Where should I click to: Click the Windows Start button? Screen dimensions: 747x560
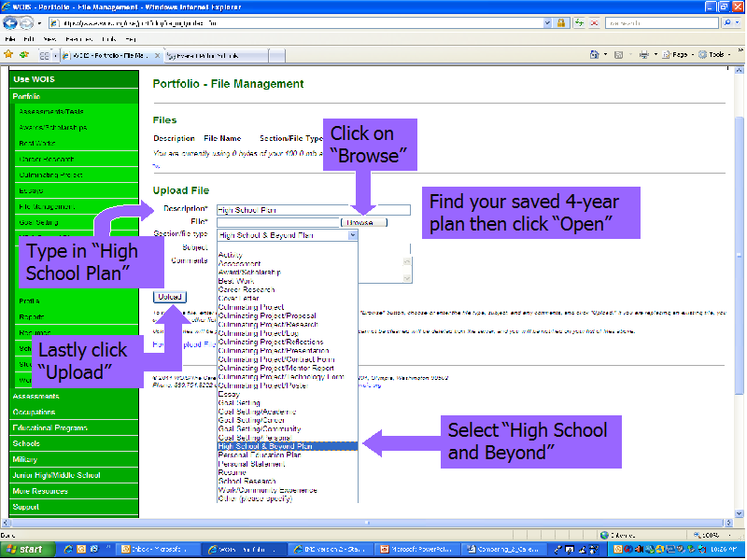[27, 549]
